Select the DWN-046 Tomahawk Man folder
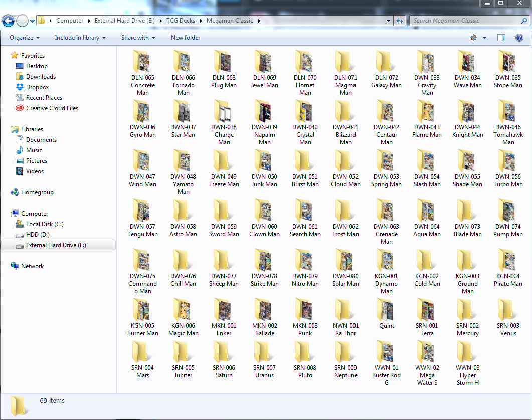 508,122
